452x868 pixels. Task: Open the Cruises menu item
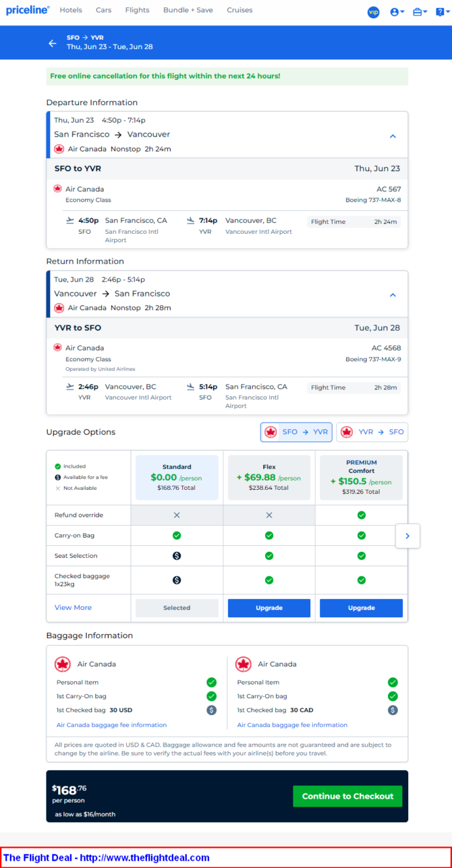(x=239, y=10)
